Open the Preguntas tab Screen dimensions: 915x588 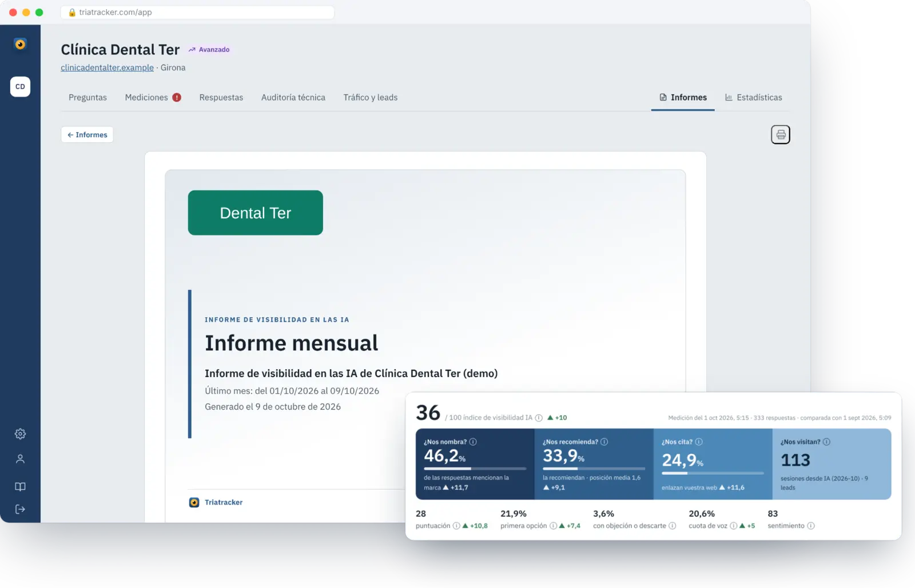coord(87,98)
